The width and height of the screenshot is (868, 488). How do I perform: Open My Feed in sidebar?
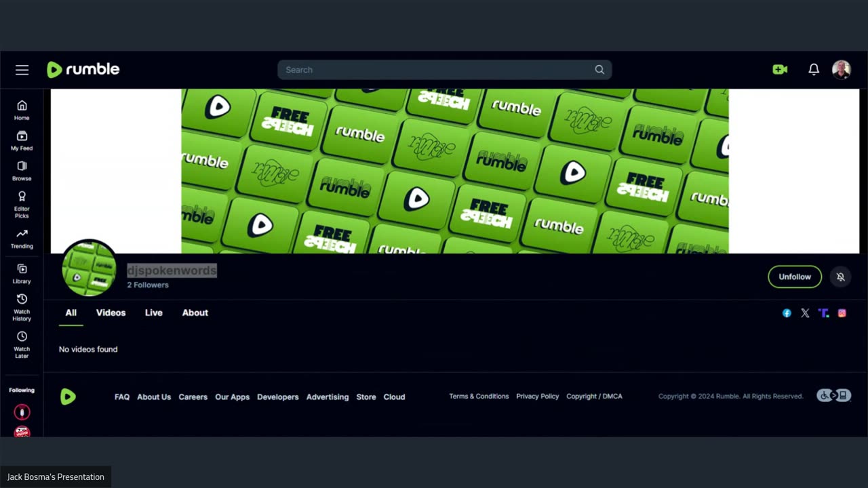pos(22,141)
